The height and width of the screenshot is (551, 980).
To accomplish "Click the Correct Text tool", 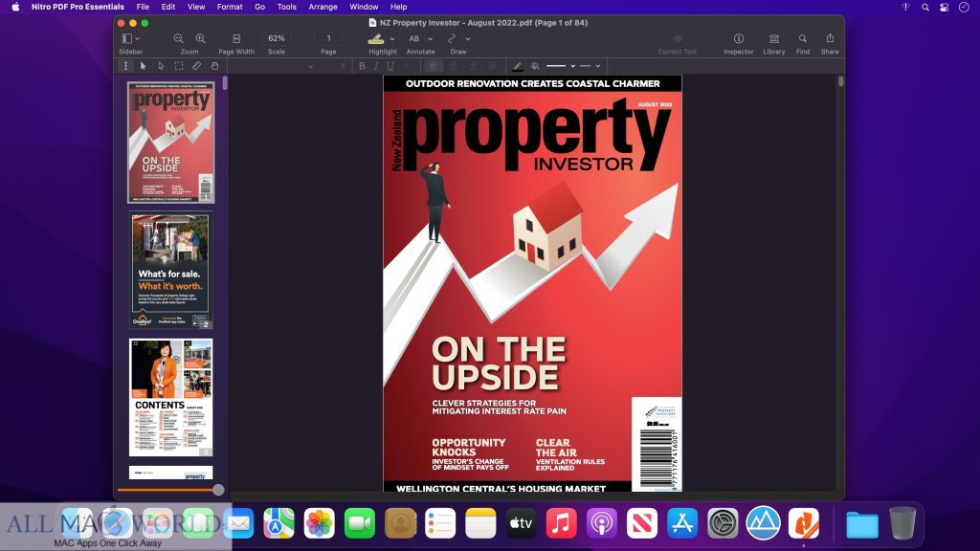I will [678, 38].
